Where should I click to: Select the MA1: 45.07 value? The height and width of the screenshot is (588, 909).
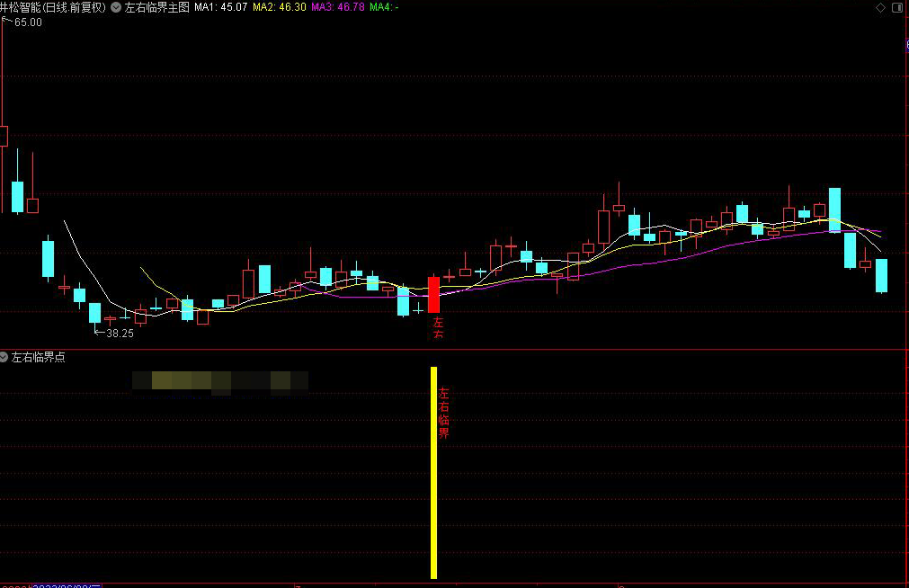221,7
